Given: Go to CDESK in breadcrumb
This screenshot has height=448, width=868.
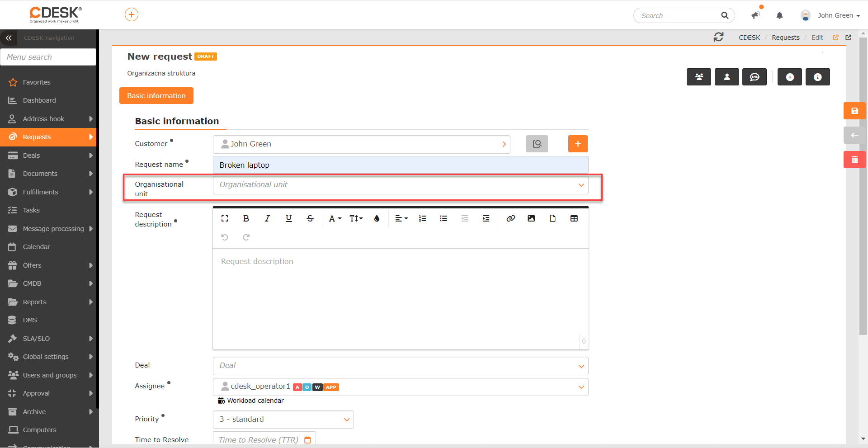Looking at the screenshot, I should coord(749,38).
